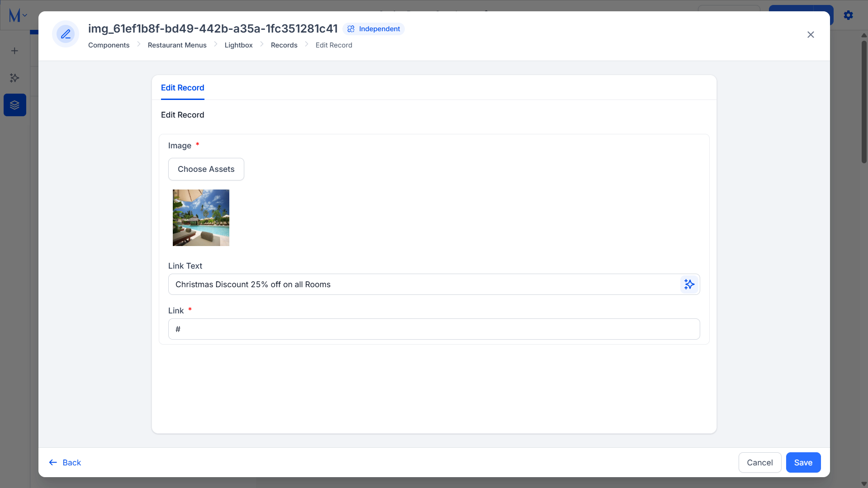Go to Components in the breadcrumb
The width and height of the screenshot is (868, 488).
[x=109, y=45]
